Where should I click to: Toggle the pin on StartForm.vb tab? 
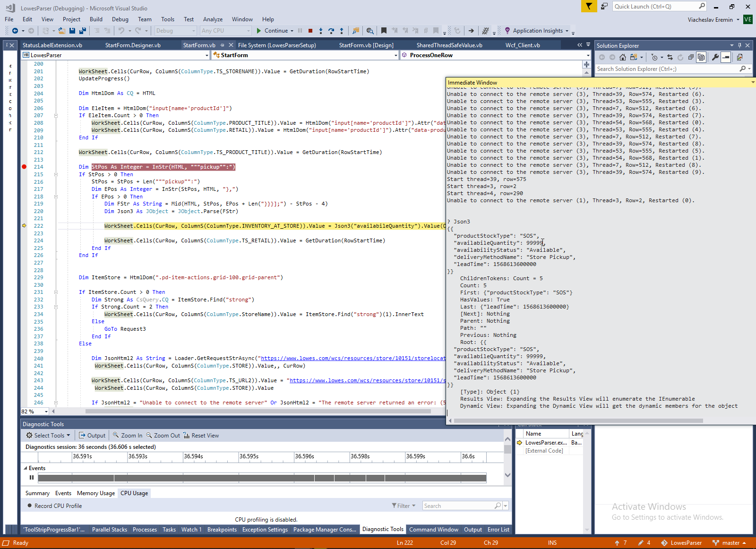(222, 45)
